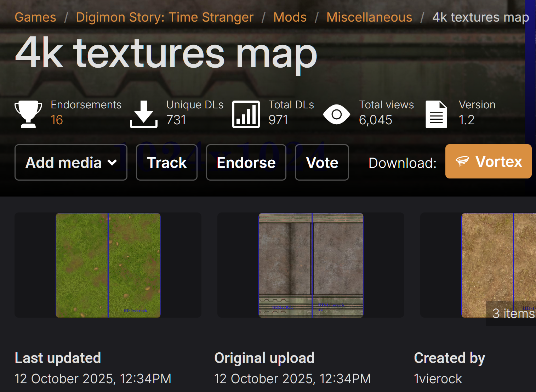Click the endorsements count 16
The height and width of the screenshot is (392, 536).
click(x=57, y=120)
